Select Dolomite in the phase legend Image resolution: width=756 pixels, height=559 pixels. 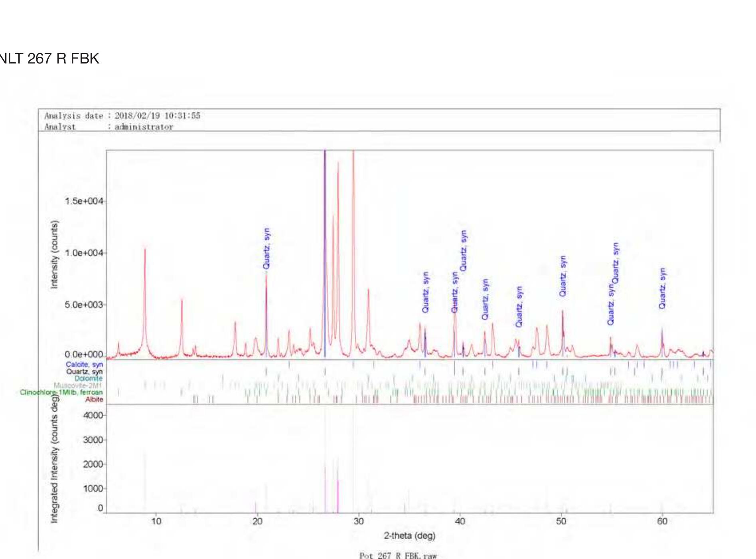(x=88, y=379)
